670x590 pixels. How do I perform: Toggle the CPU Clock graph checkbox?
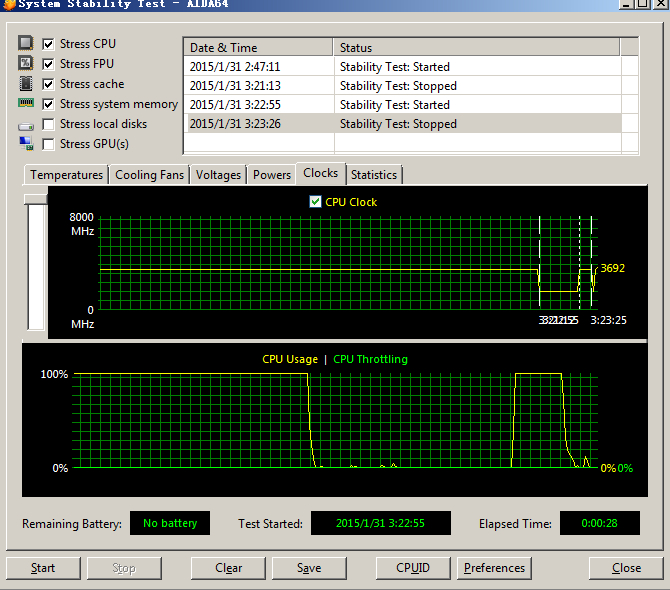(x=315, y=202)
